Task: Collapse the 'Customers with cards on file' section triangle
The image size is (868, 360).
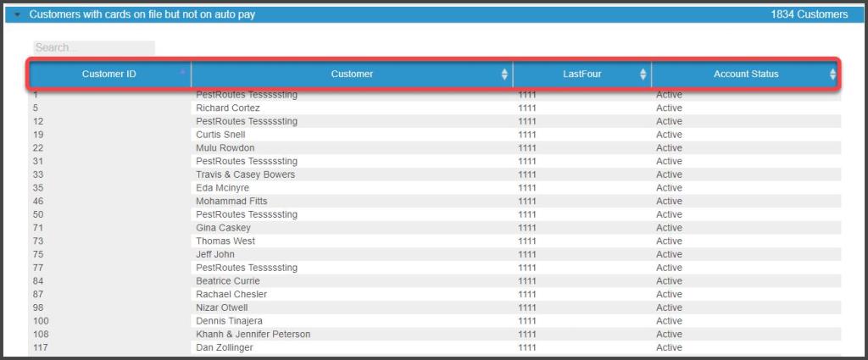Action: pos(17,14)
